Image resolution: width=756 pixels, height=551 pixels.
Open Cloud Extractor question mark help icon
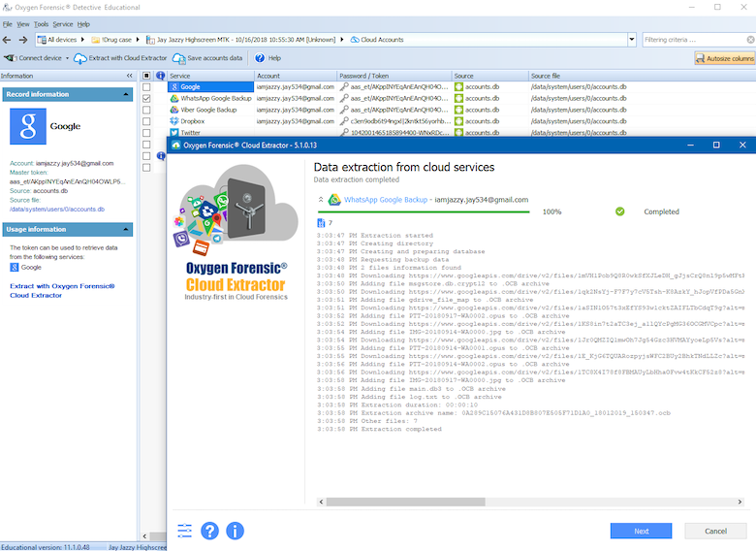click(x=209, y=531)
